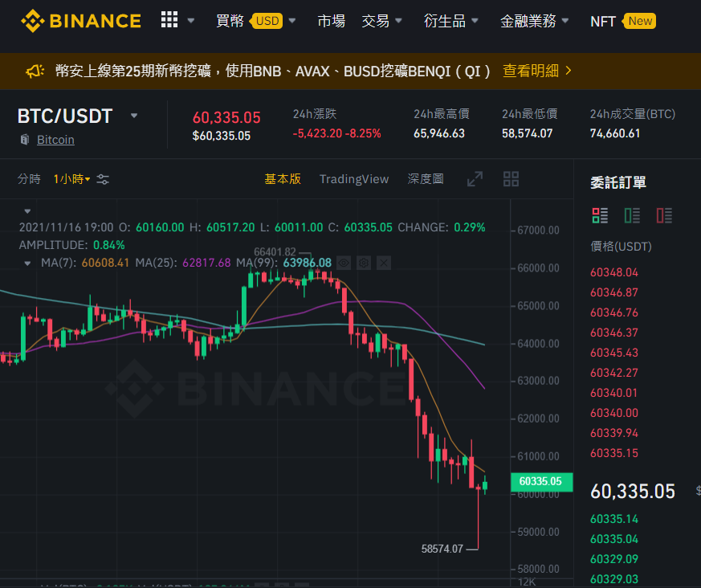
Task: Click ask price 60342.27
Action: [x=614, y=373]
